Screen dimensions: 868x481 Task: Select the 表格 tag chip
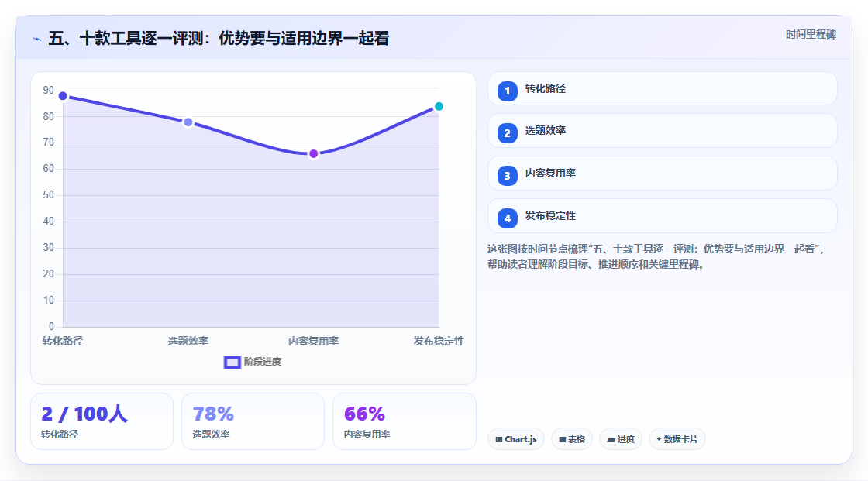(x=572, y=439)
